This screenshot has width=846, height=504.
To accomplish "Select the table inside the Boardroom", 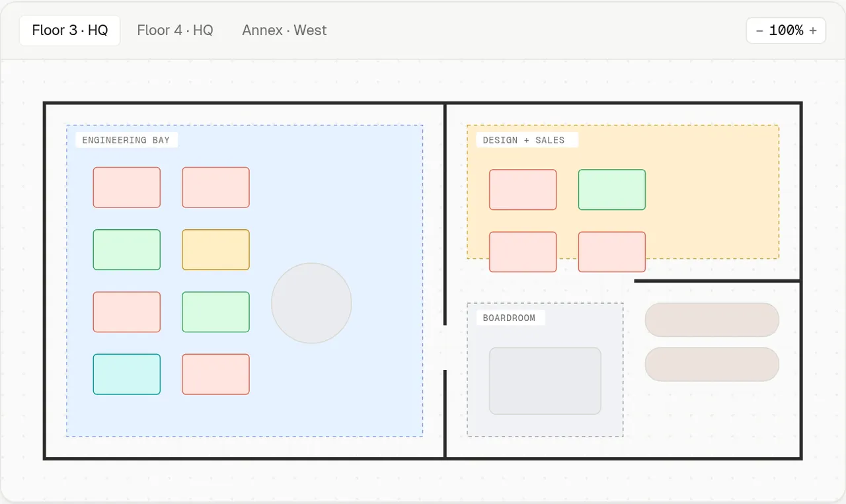I will (x=545, y=381).
